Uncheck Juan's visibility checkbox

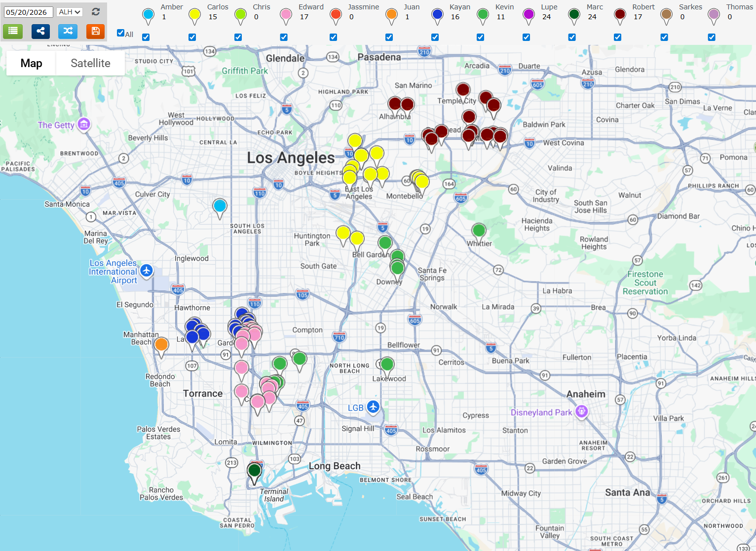pyautogui.click(x=389, y=37)
